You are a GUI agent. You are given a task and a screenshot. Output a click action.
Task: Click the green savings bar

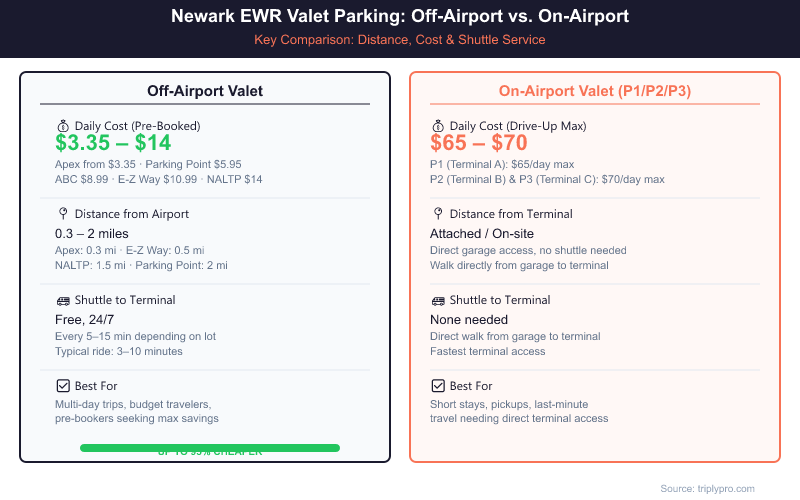point(210,448)
